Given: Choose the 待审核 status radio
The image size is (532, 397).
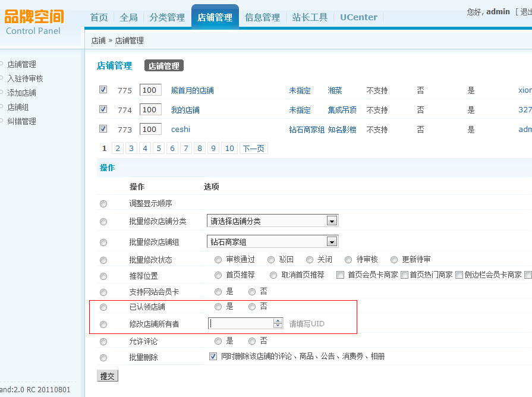Looking at the screenshot, I should click(x=348, y=260).
